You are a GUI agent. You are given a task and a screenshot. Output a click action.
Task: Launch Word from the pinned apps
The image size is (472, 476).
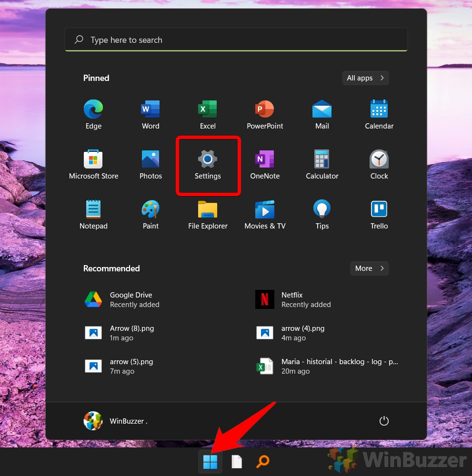(x=151, y=114)
